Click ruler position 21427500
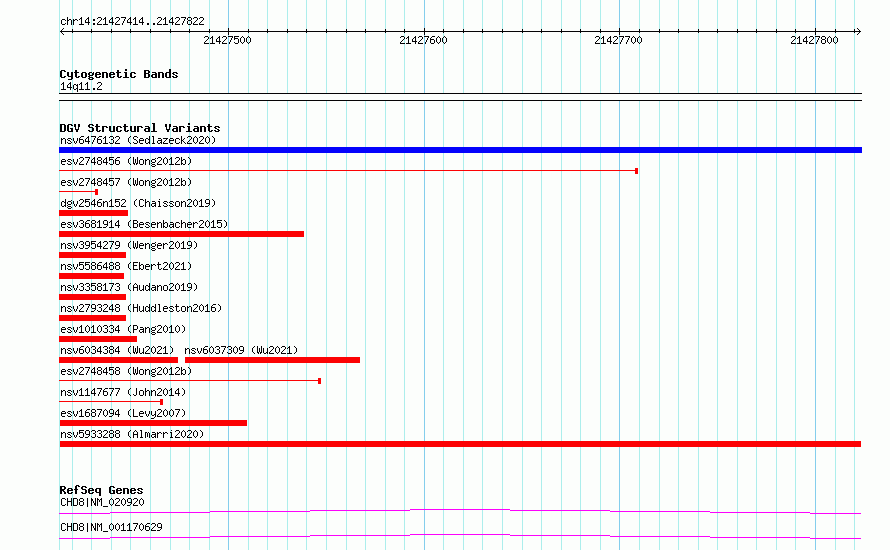Image resolution: width=890 pixels, height=550 pixels. tap(228, 40)
